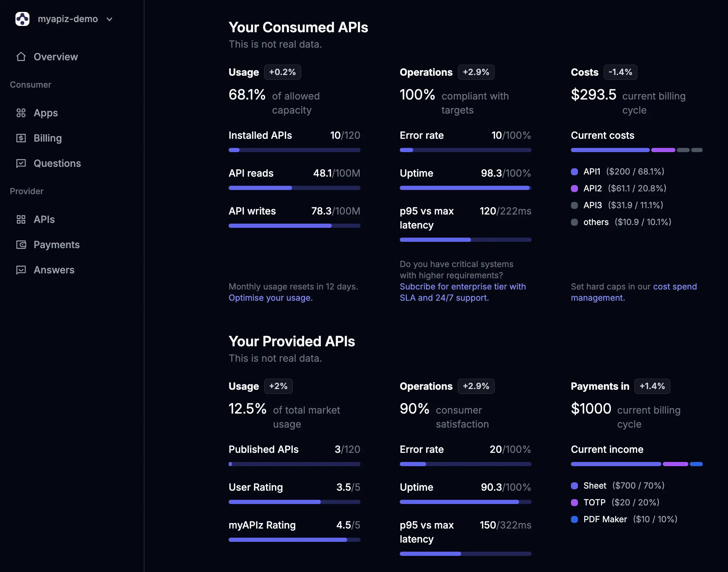The height and width of the screenshot is (572, 728).
Task: Click the API writes progress bar
Action: (295, 226)
